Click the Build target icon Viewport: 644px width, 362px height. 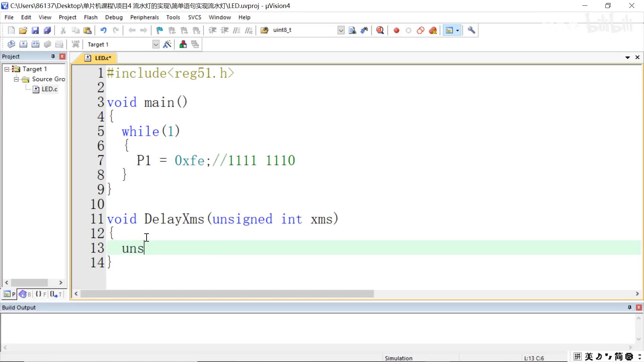click(23, 44)
